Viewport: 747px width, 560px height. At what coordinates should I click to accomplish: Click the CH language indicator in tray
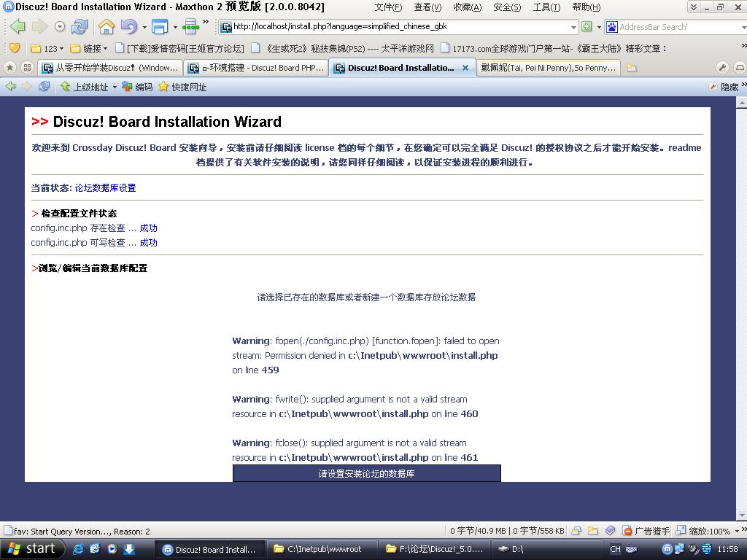[x=615, y=550]
